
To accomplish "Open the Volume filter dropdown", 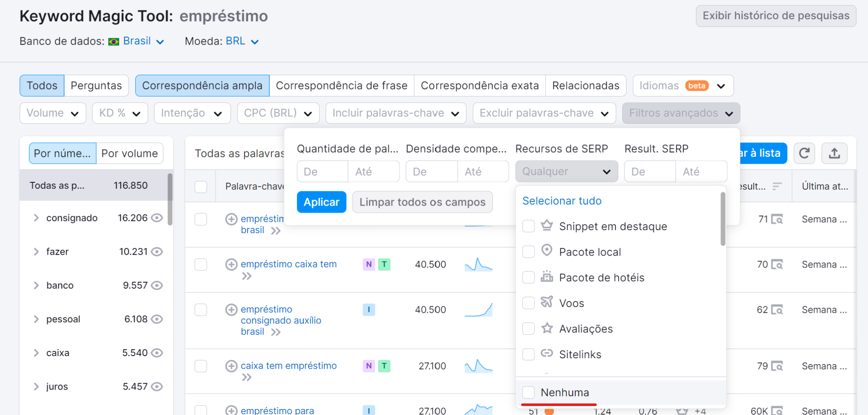I will pyautogui.click(x=53, y=113).
